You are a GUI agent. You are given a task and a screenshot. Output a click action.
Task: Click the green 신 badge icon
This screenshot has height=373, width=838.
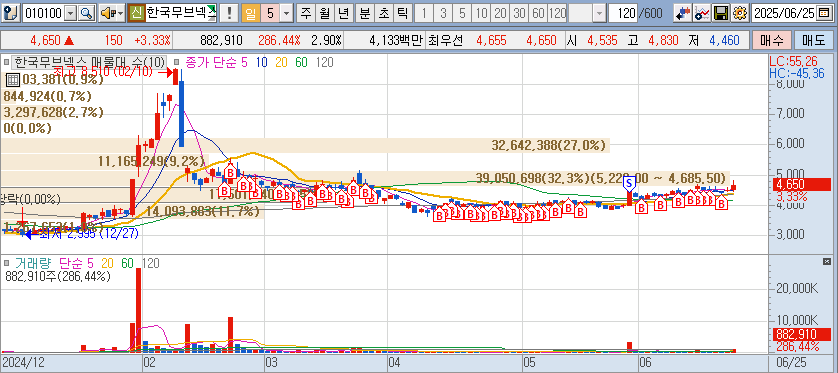pyautogui.click(x=136, y=13)
